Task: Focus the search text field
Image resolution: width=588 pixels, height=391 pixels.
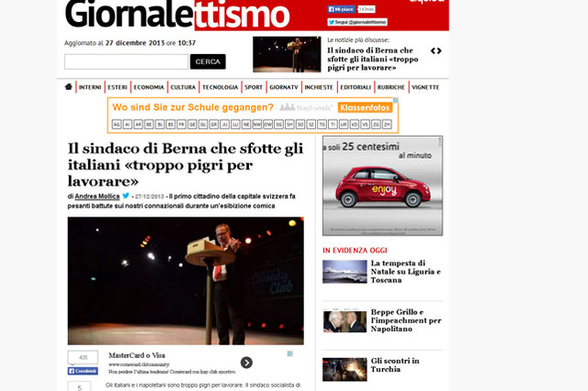Action: click(126, 61)
